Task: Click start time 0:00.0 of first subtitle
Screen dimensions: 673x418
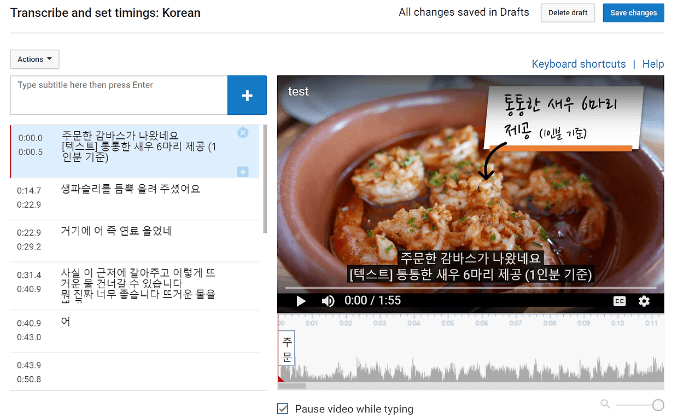Action: coord(30,138)
